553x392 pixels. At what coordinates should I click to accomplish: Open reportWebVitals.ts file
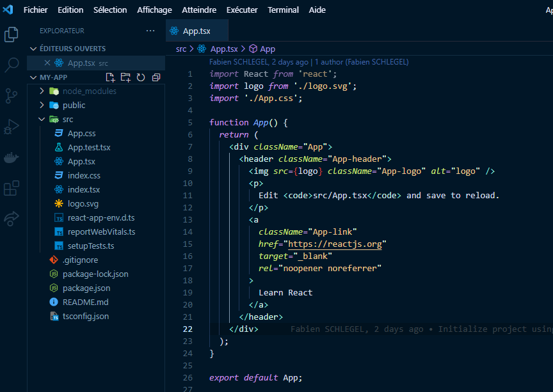point(102,231)
